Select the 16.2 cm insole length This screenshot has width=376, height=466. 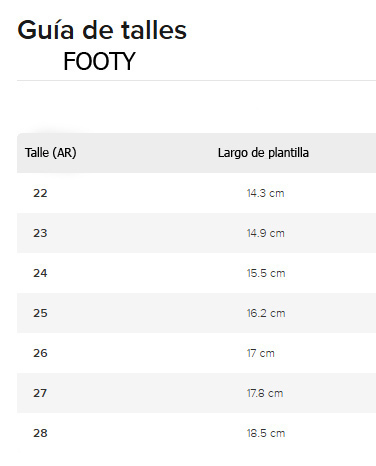266,313
